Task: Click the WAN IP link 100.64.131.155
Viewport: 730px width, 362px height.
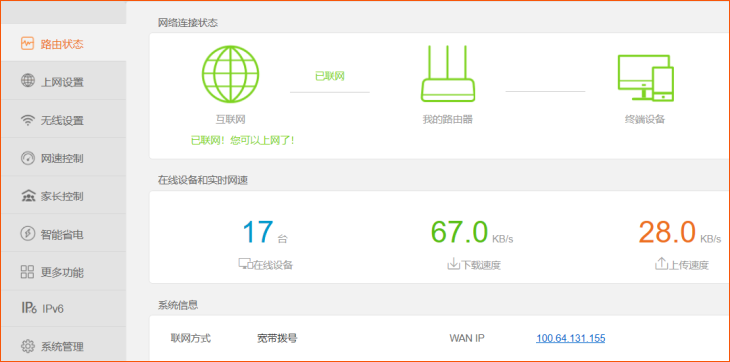Action: pyautogui.click(x=570, y=338)
